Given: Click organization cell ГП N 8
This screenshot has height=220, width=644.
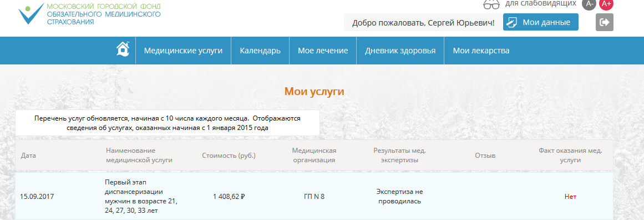Looking at the screenshot, I should pyautogui.click(x=314, y=197).
